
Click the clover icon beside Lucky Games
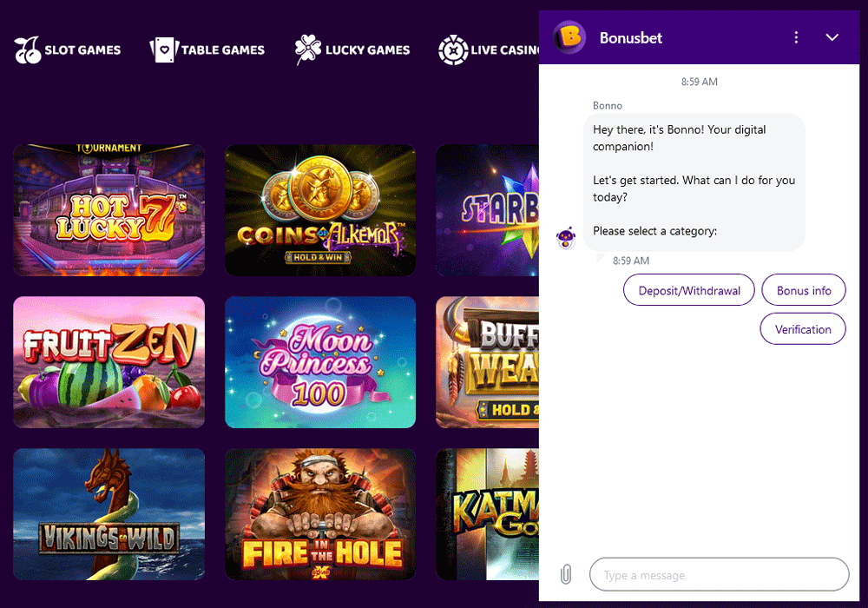tap(308, 50)
